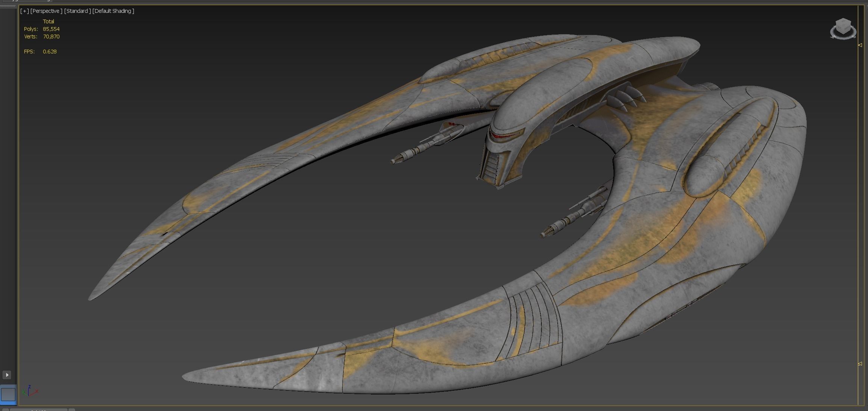868x411 pixels.
Task: Open the Standard viewport quality menu
Action: [77, 11]
